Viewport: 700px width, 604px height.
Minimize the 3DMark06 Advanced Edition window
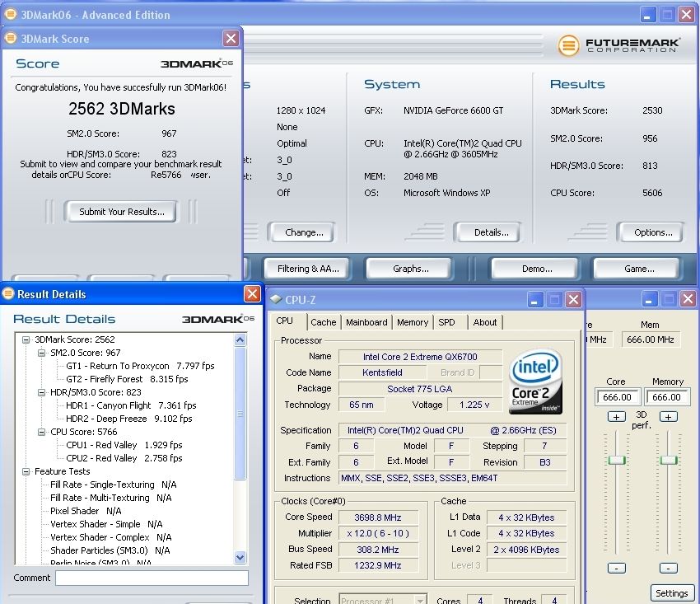click(x=647, y=15)
